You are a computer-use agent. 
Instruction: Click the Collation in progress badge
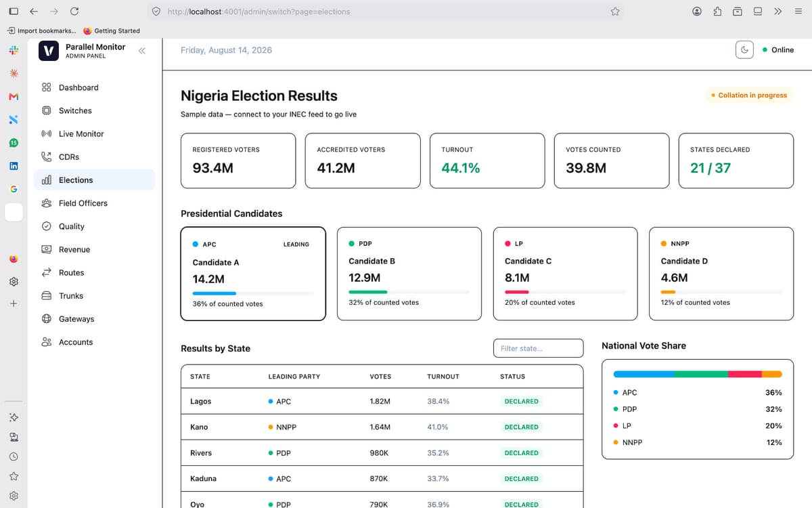749,96
